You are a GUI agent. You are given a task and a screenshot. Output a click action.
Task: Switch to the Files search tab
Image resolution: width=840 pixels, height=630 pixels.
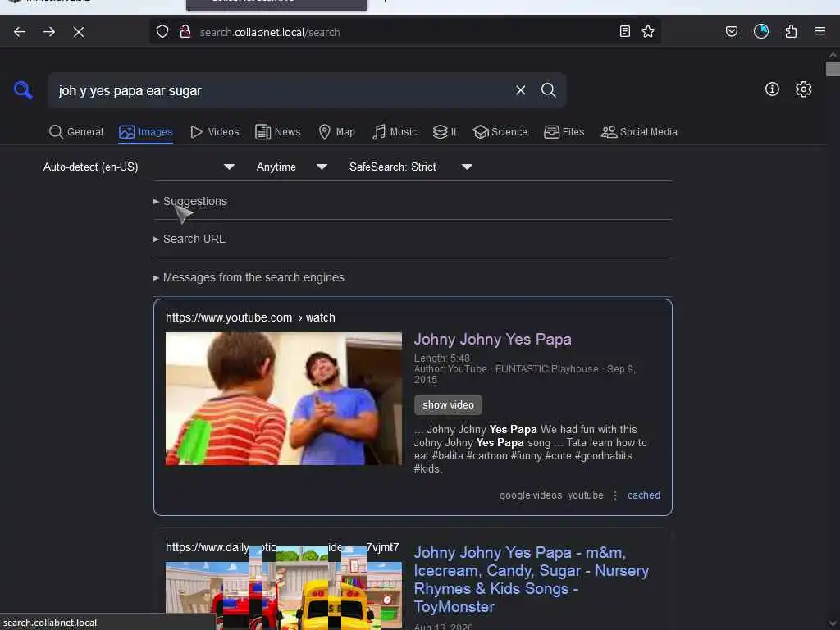[x=564, y=132]
